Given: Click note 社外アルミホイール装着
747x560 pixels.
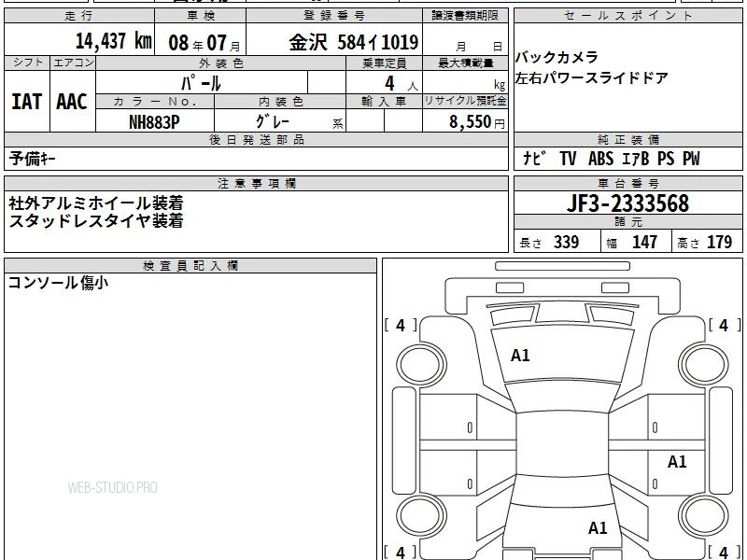Looking at the screenshot, I should point(96,203).
